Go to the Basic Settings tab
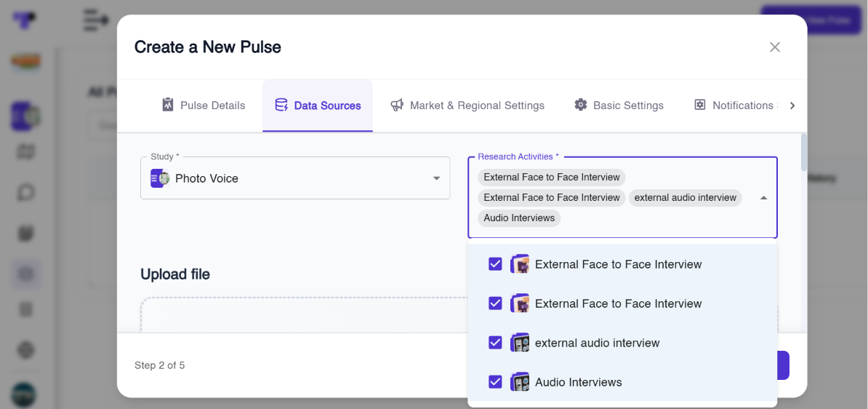Screen dimensions: 868x409 619,106
